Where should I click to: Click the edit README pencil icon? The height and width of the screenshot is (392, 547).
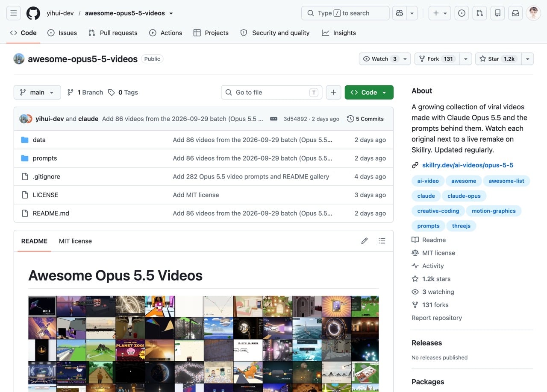(365, 241)
